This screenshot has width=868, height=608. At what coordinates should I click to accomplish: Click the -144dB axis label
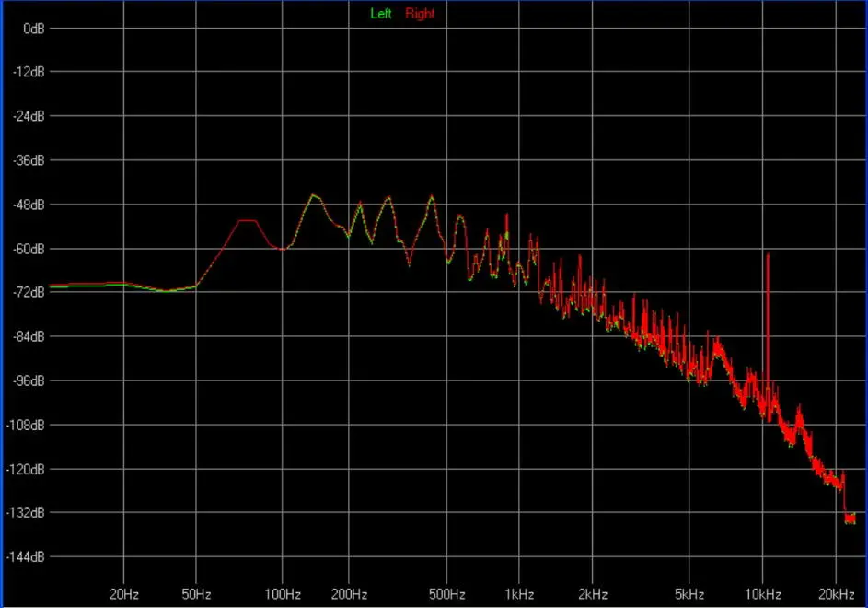pos(27,557)
